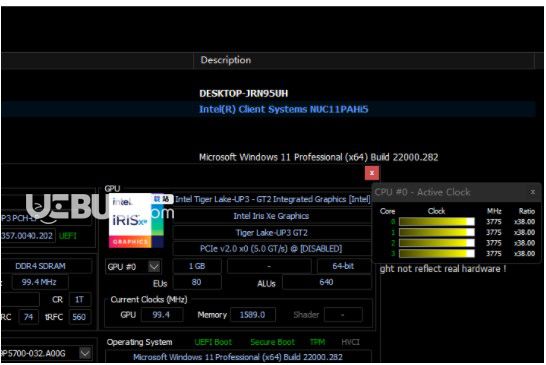Click the Ratio column header in Active Clock

(x=526, y=211)
